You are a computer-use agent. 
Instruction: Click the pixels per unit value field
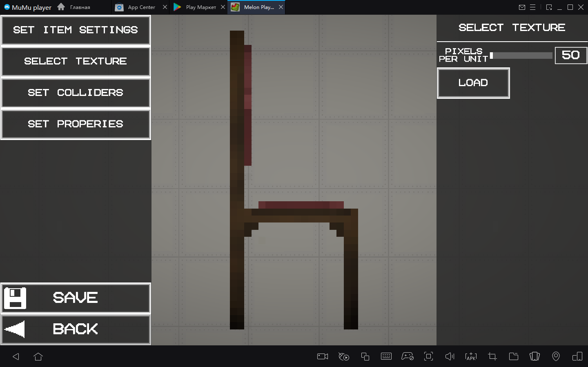pos(570,56)
